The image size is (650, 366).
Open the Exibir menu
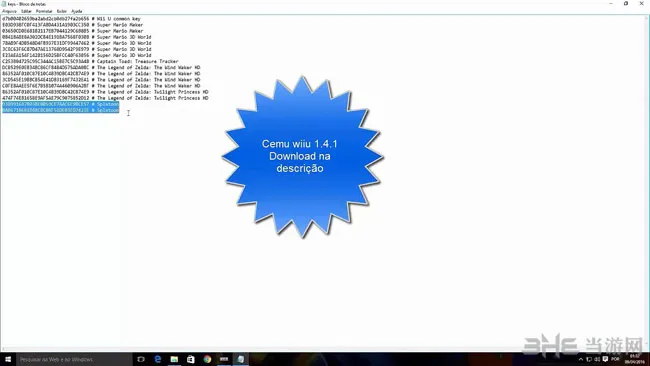61,11
